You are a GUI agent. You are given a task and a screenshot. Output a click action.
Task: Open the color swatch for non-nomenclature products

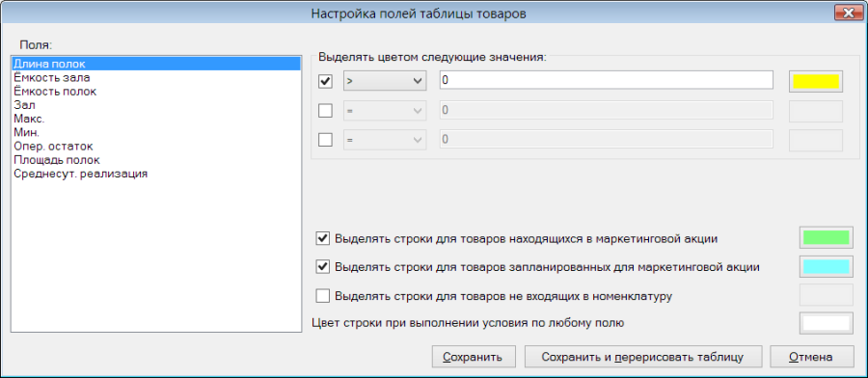(826, 294)
